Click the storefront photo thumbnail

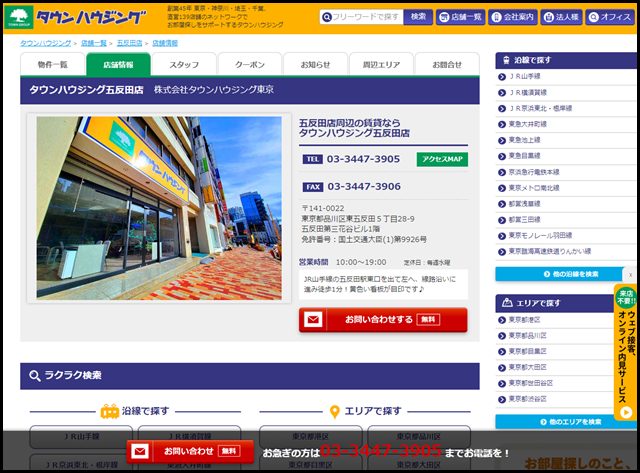pos(159,208)
